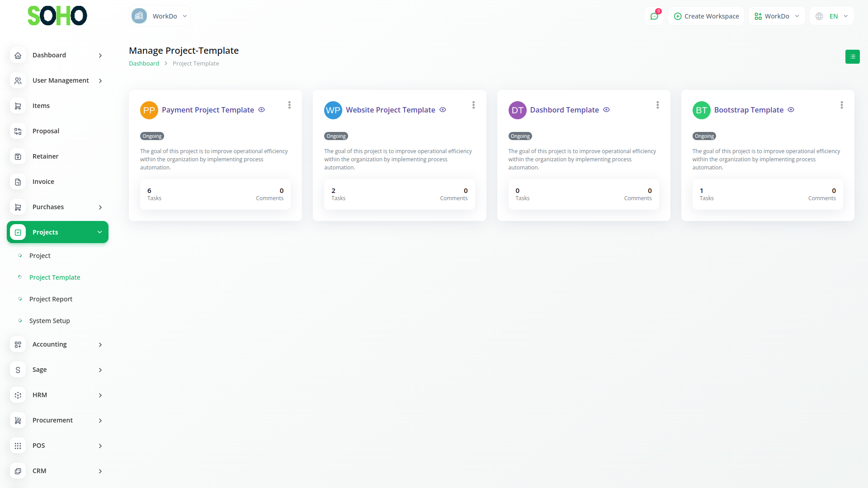Click the chat messages notification icon
This screenshot has width=868, height=488.
[654, 16]
